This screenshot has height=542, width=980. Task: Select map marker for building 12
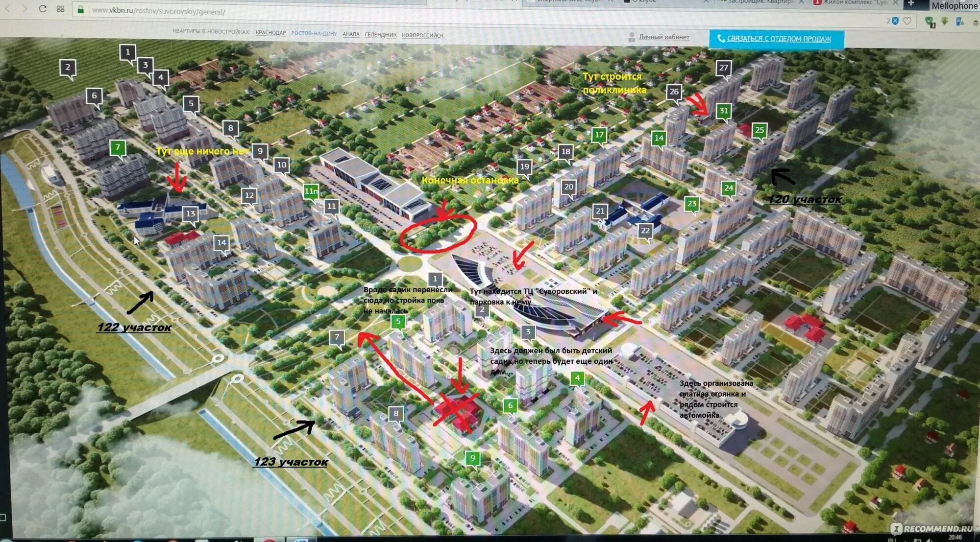click(249, 197)
